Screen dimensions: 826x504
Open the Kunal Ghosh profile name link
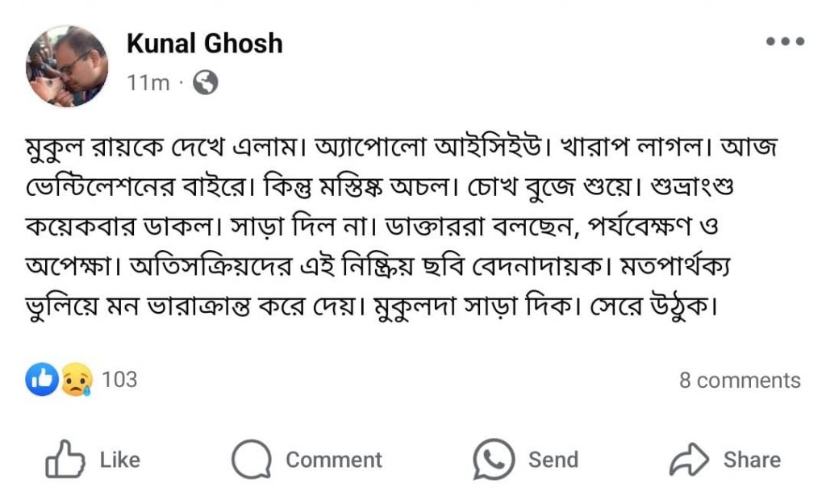pyautogui.click(x=205, y=44)
